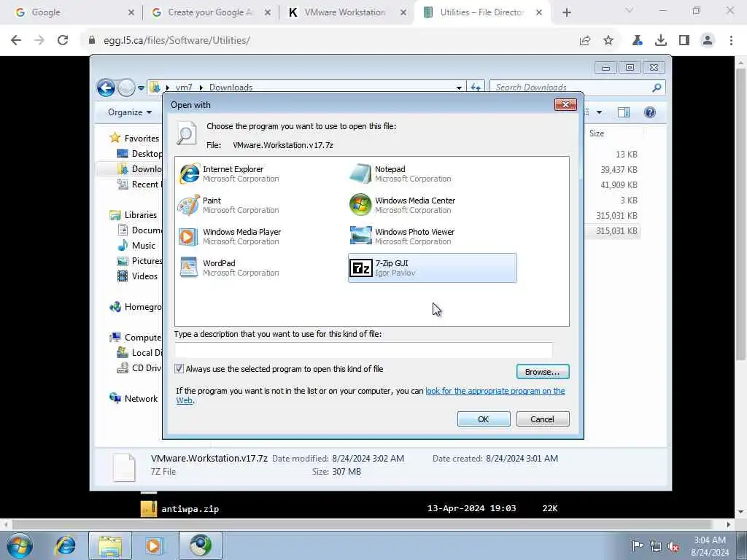Close the Utilities – File Directory tab
747x560 pixels.
539,12
